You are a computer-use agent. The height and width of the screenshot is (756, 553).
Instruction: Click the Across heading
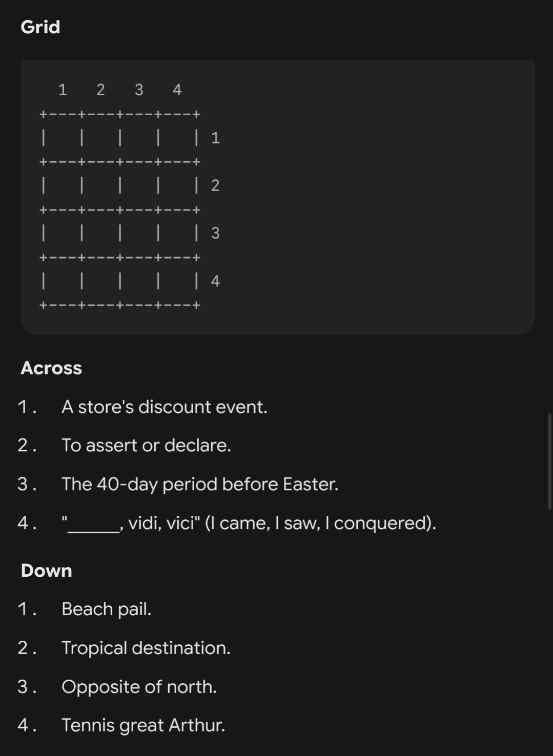[x=51, y=368]
